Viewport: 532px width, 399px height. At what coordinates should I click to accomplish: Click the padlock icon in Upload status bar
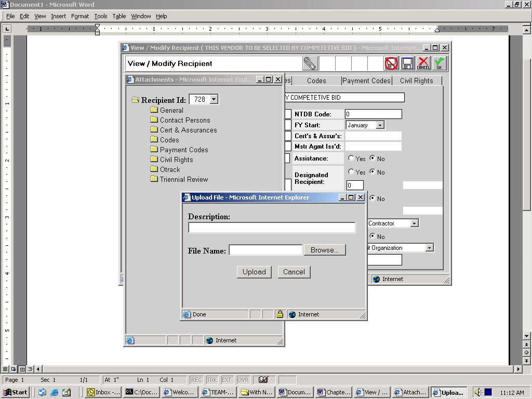pyautogui.click(x=280, y=314)
